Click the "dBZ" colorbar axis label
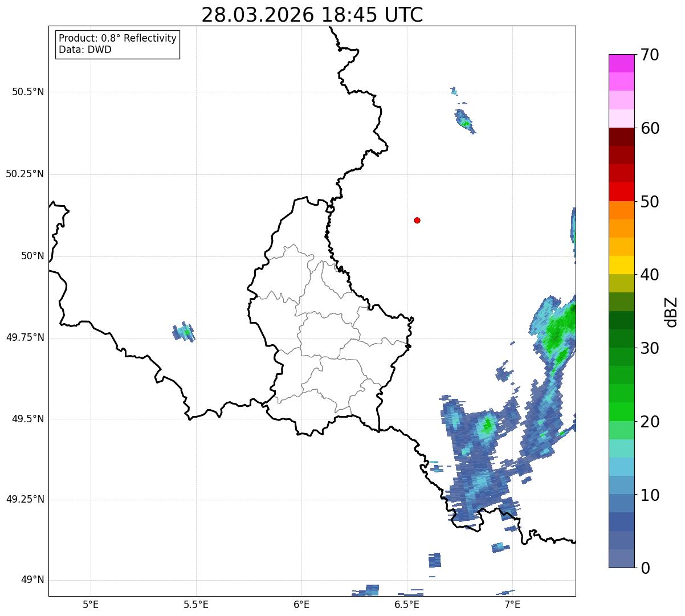 click(x=672, y=311)
